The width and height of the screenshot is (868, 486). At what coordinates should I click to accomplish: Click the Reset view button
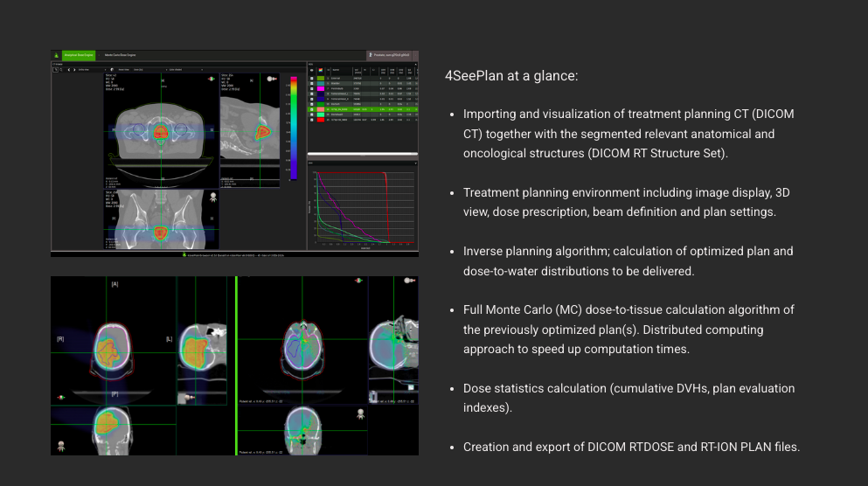pos(123,70)
